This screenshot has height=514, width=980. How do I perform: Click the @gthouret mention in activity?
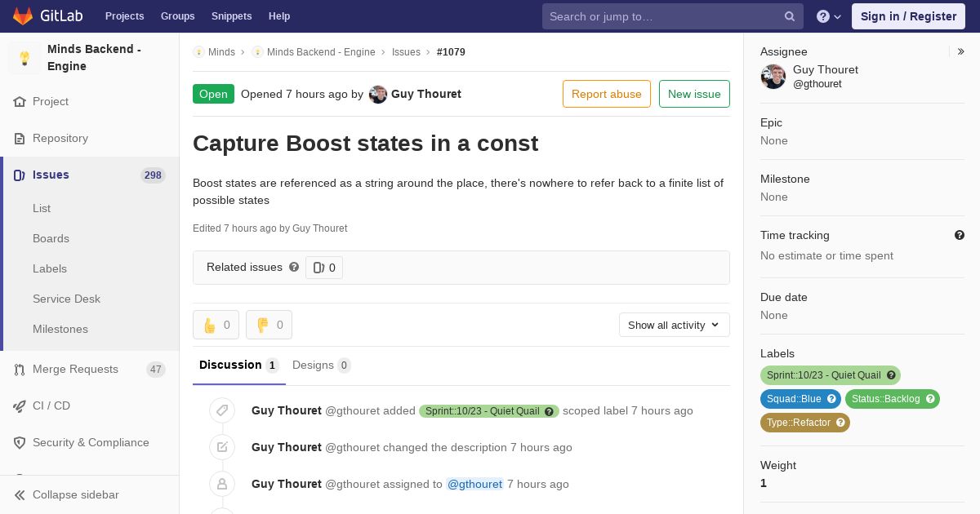pyautogui.click(x=474, y=484)
